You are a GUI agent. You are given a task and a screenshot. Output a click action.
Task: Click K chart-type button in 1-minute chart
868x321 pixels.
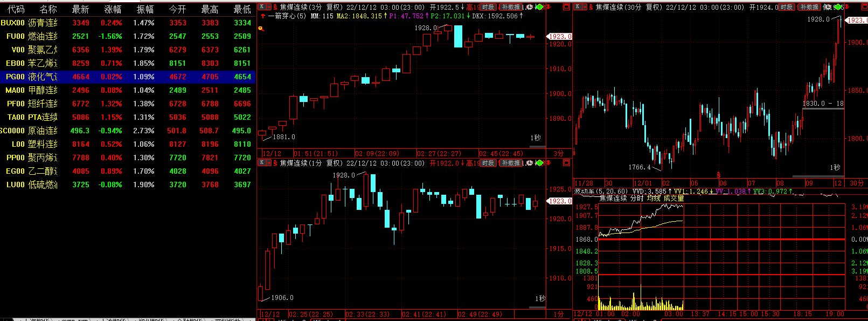coord(262,162)
